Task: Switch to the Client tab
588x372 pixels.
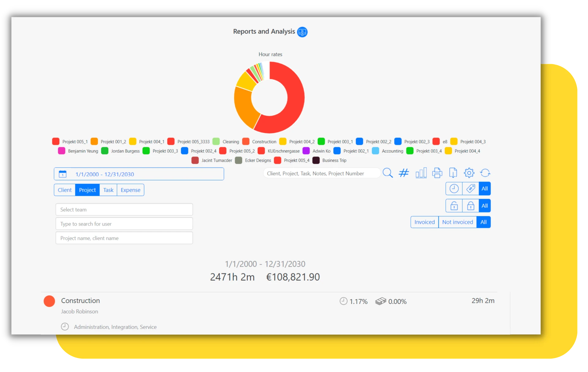Action: click(65, 190)
